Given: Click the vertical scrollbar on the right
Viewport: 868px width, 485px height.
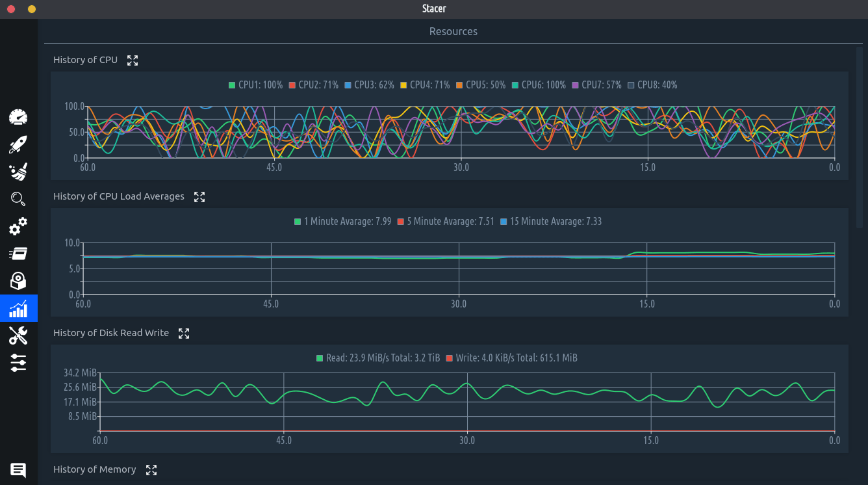Looking at the screenshot, I should click(x=860, y=137).
